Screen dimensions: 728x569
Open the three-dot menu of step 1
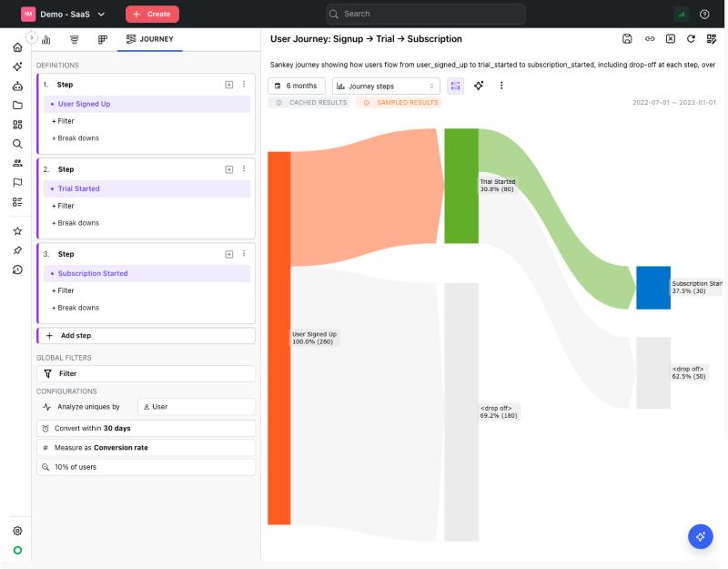click(x=244, y=84)
